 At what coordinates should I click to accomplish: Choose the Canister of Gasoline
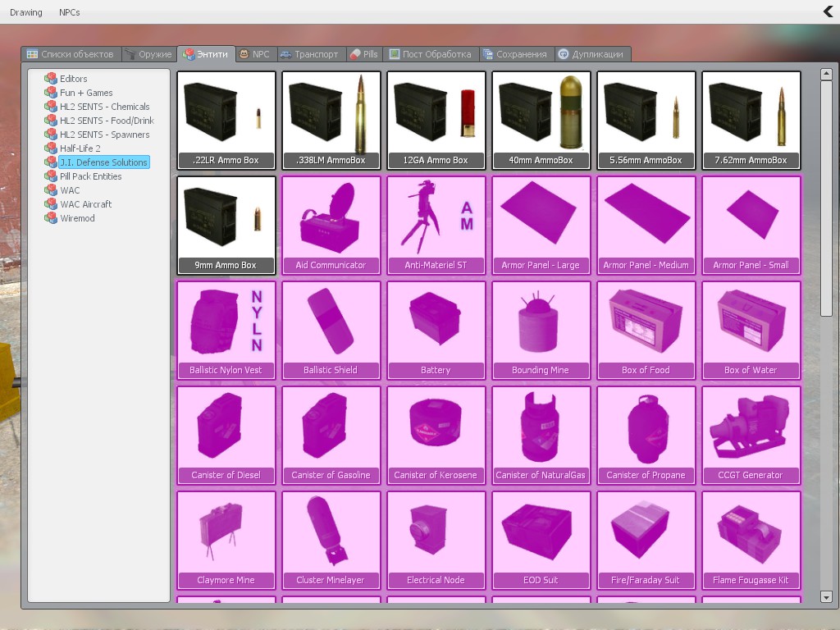point(331,436)
